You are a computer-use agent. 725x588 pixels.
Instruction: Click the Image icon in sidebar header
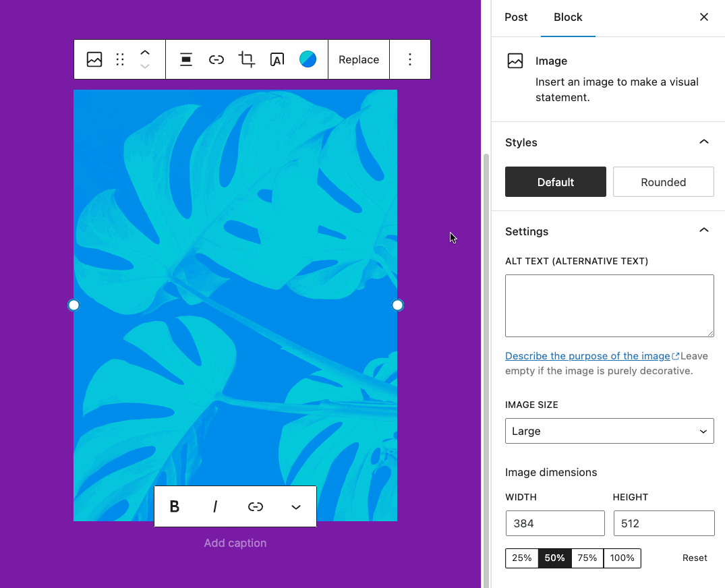[515, 61]
